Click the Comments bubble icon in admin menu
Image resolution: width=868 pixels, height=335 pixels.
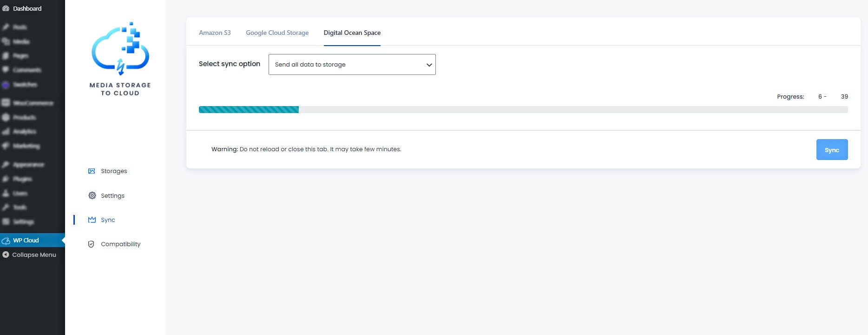(6, 70)
